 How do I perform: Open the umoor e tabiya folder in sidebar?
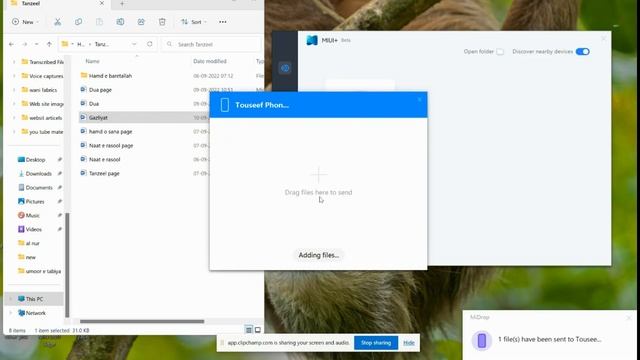pos(39,271)
